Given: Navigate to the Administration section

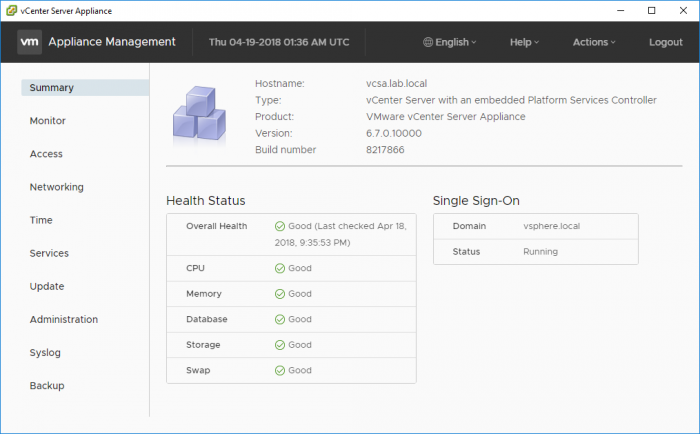Looking at the screenshot, I should click(64, 319).
